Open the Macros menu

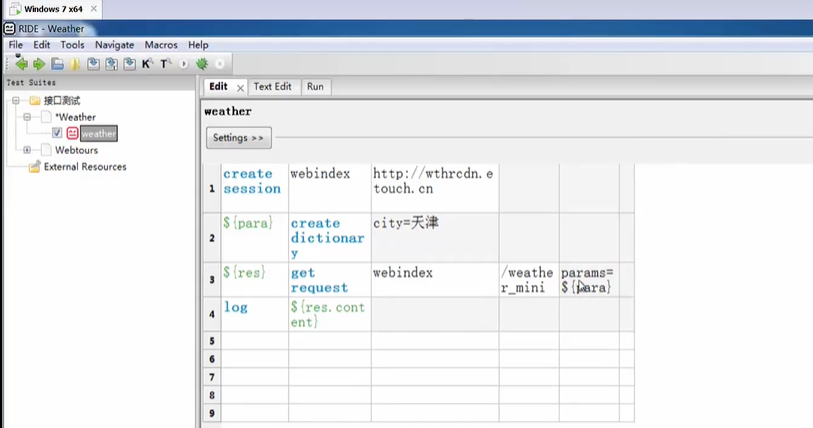coord(161,45)
